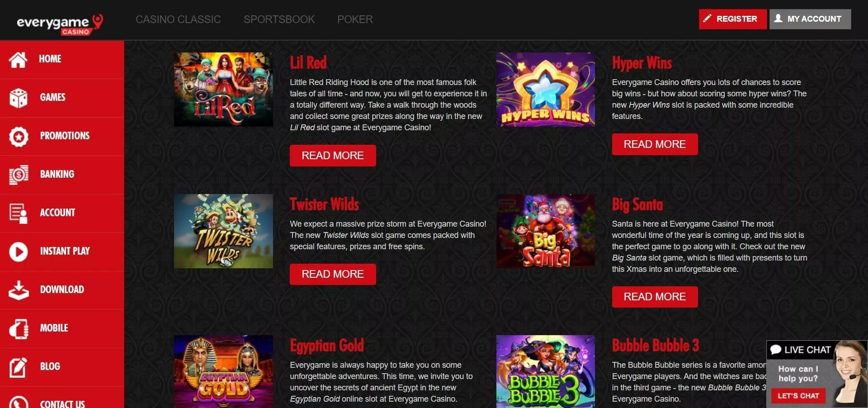Click the Account document icon
Image resolution: width=868 pixels, height=408 pixels.
[18, 213]
